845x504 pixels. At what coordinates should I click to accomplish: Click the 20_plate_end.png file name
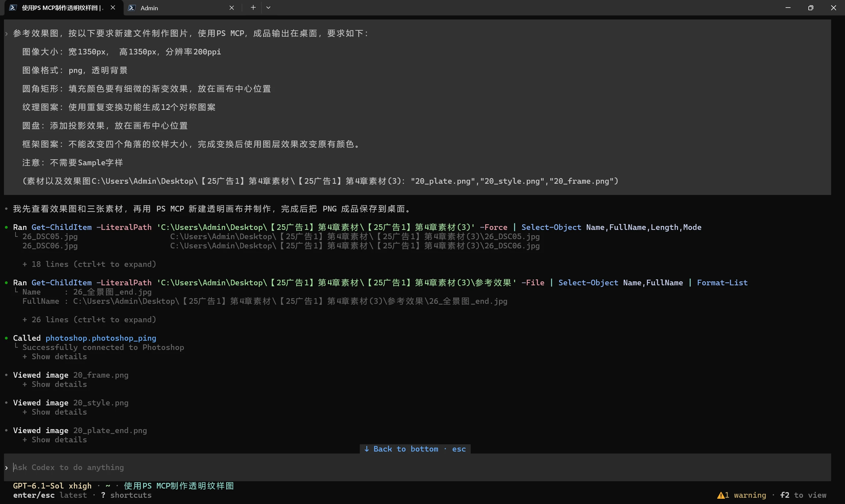(x=110, y=431)
